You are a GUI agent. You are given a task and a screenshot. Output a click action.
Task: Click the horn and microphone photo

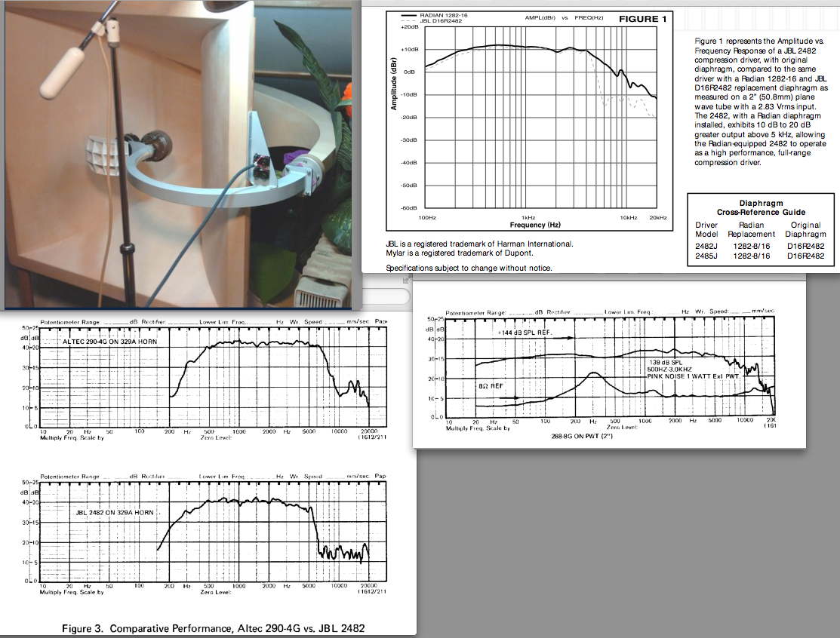tap(178, 154)
